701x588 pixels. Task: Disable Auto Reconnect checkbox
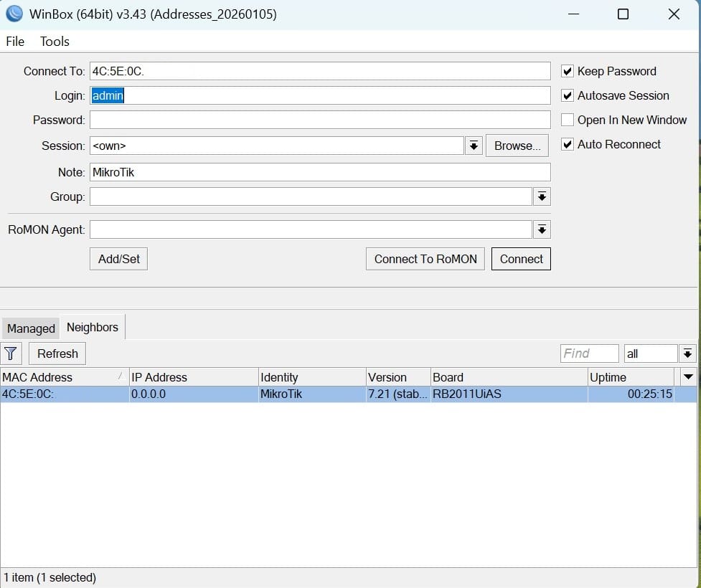(x=568, y=144)
